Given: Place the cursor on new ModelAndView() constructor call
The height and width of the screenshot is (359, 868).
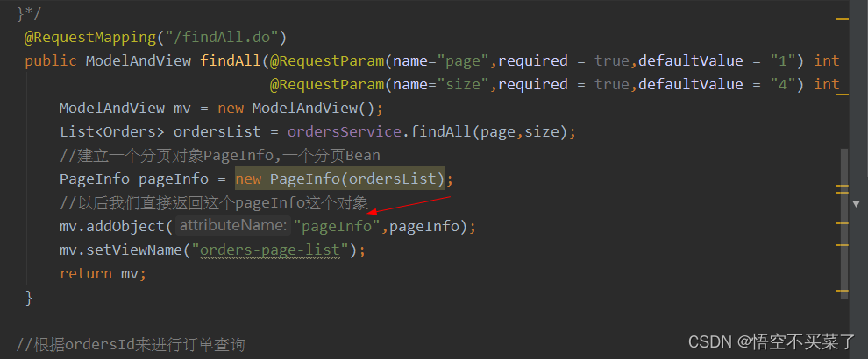Looking at the screenshot, I should point(296,108).
